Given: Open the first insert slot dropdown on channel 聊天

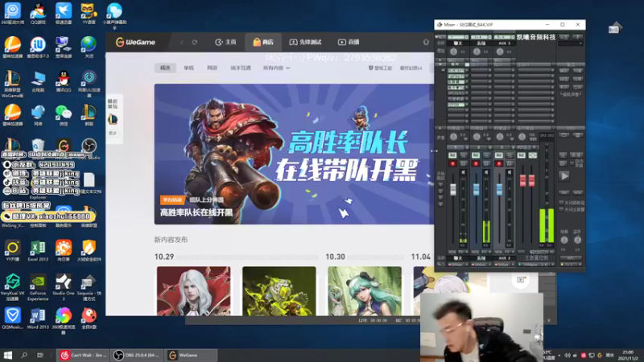Looking at the screenshot, I should point(467,71).
